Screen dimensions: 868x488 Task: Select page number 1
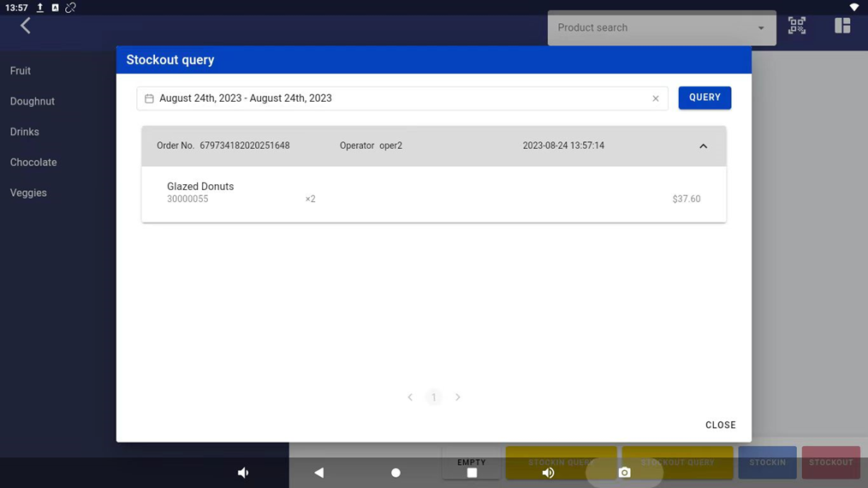pos(434,397)
